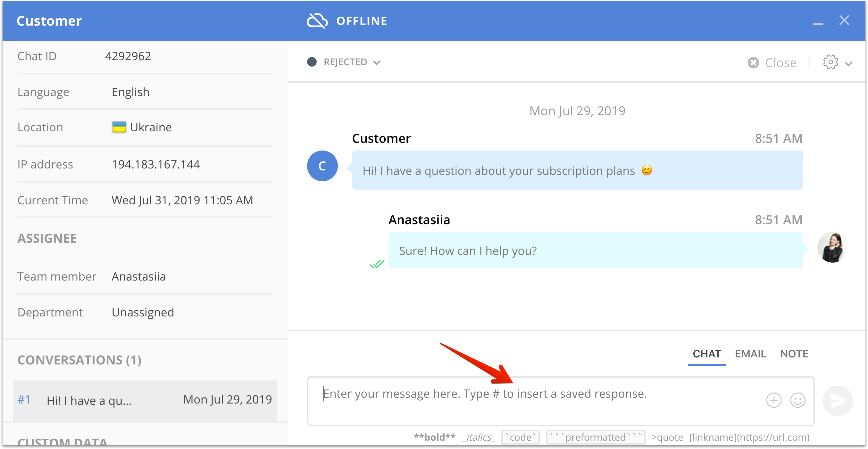Switch to the NOTE tab
The width and height of the screenshot is (868, 449).
click(794, 354)
